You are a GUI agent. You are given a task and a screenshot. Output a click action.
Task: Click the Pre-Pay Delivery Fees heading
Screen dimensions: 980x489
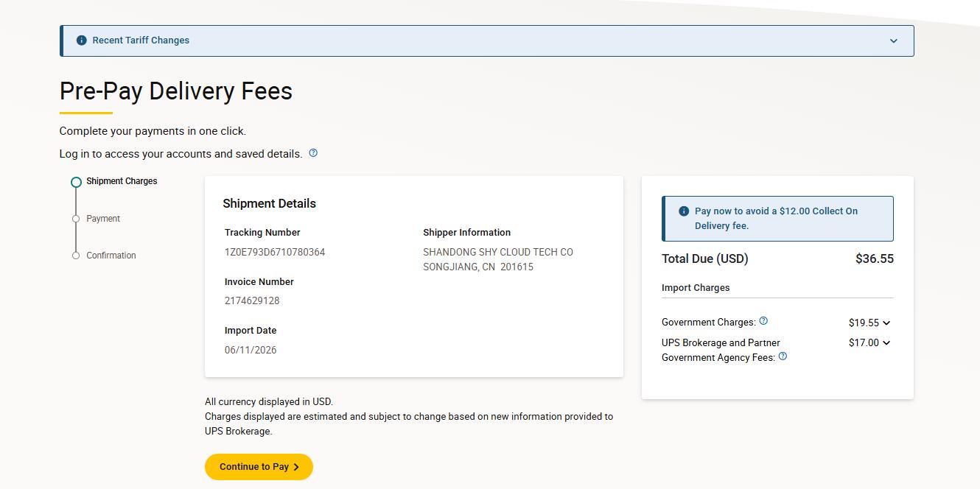click(176, 91)
